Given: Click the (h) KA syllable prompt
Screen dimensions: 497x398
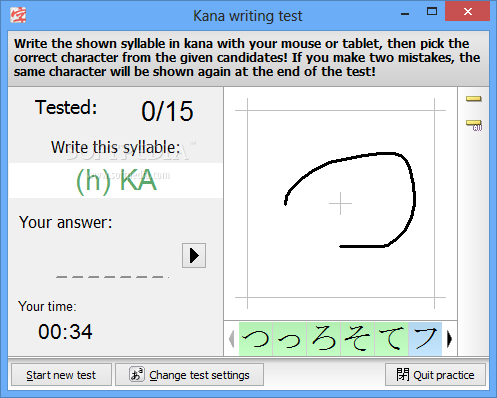Looking at the screenshot, I should 116,180.
